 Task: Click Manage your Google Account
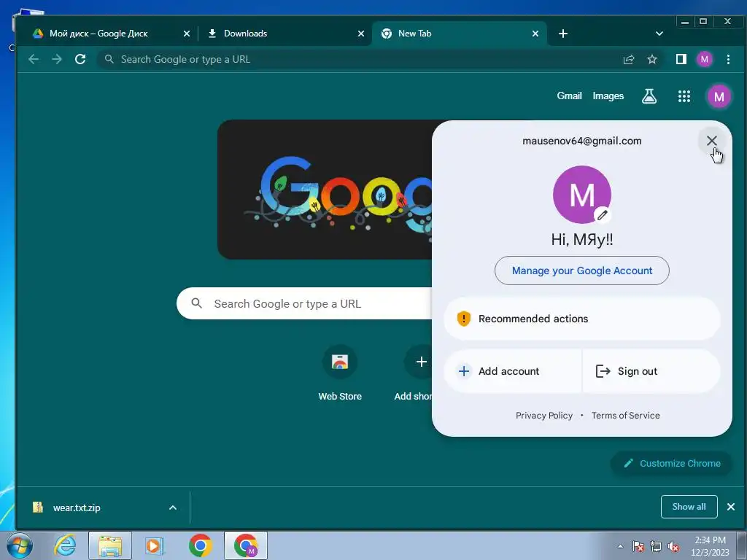coord(581,271)
